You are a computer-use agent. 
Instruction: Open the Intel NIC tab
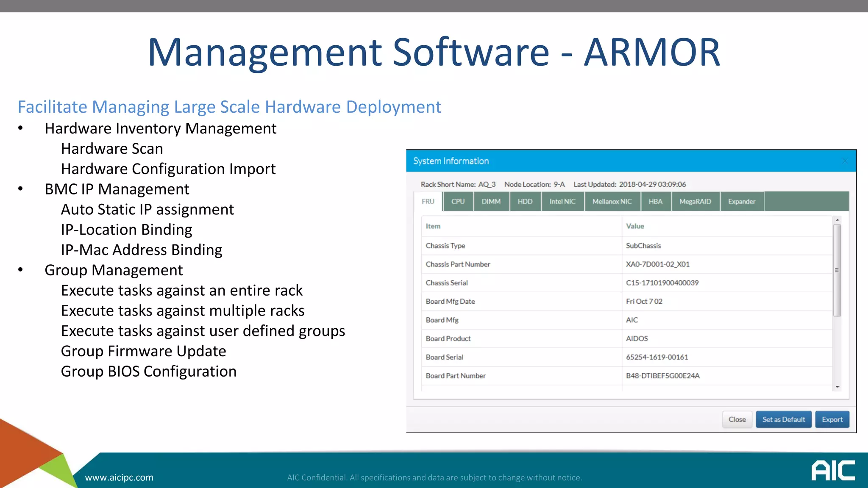tap(562, 202)
